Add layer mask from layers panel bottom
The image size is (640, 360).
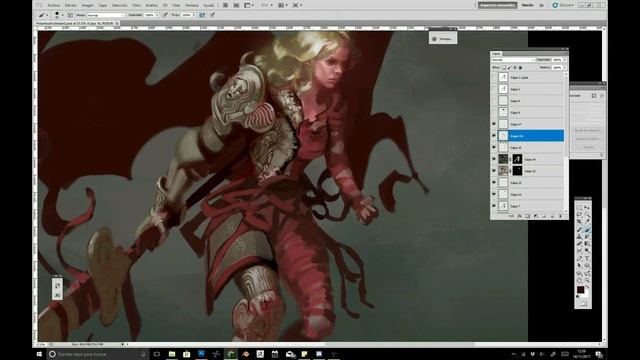[x=528, y=216]
